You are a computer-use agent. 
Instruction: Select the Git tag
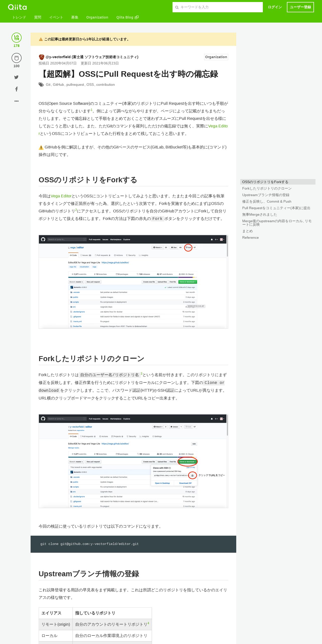pyautogui.click(x=48, y=85)
